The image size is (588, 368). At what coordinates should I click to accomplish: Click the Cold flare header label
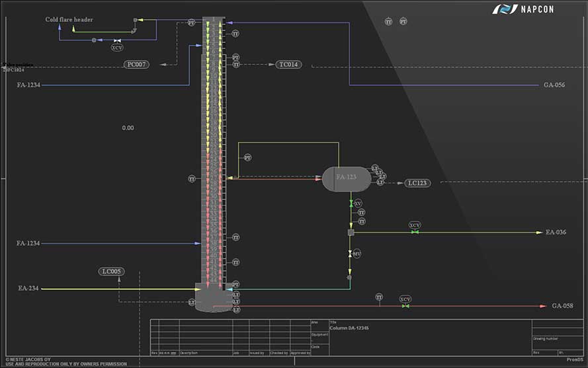tap(69, 20)
